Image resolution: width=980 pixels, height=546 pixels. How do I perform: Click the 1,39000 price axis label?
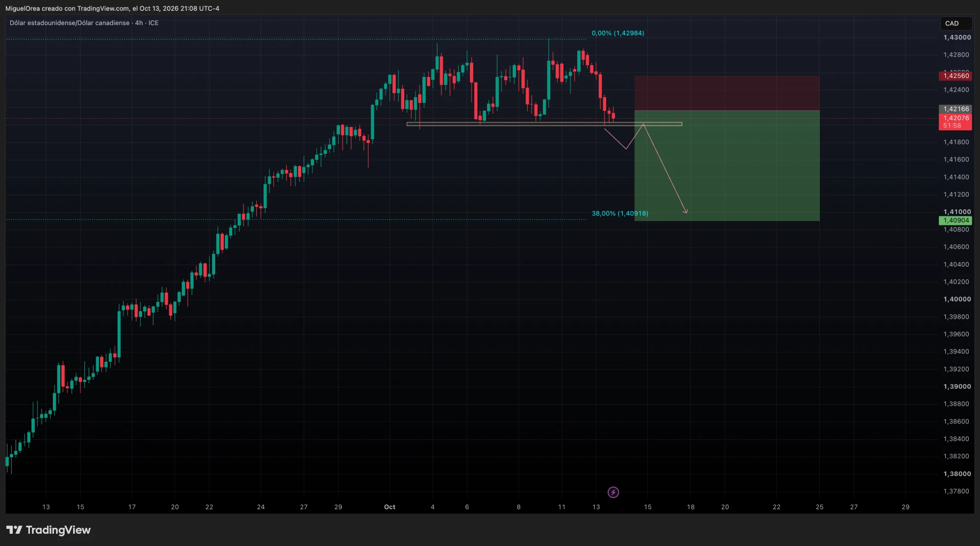tap(956, 386)
